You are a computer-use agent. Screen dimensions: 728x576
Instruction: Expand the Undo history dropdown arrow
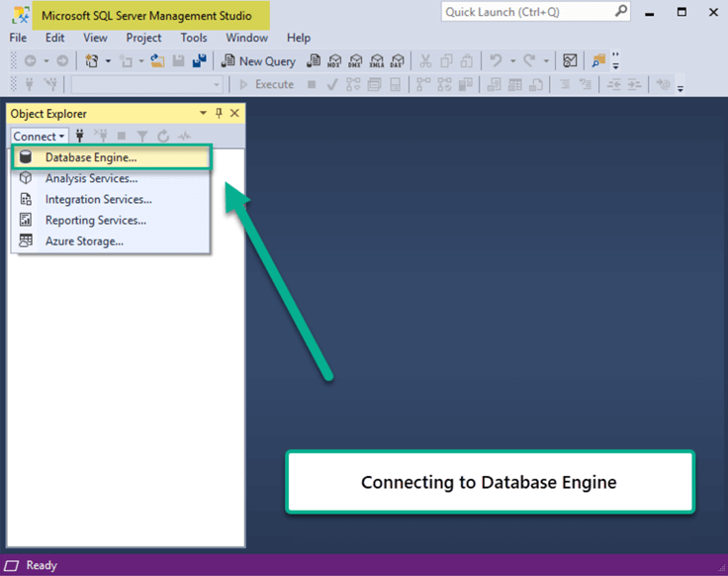click(513, 60)
